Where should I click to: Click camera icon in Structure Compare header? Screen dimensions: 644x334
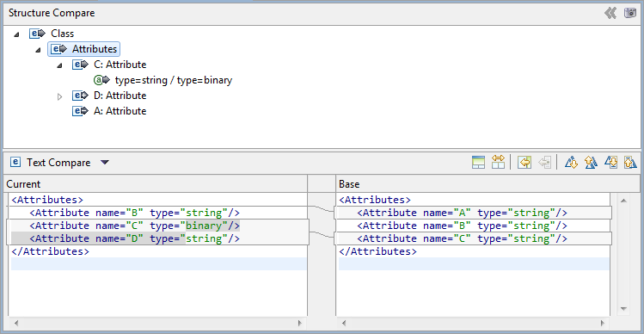(x=630, y=13)
